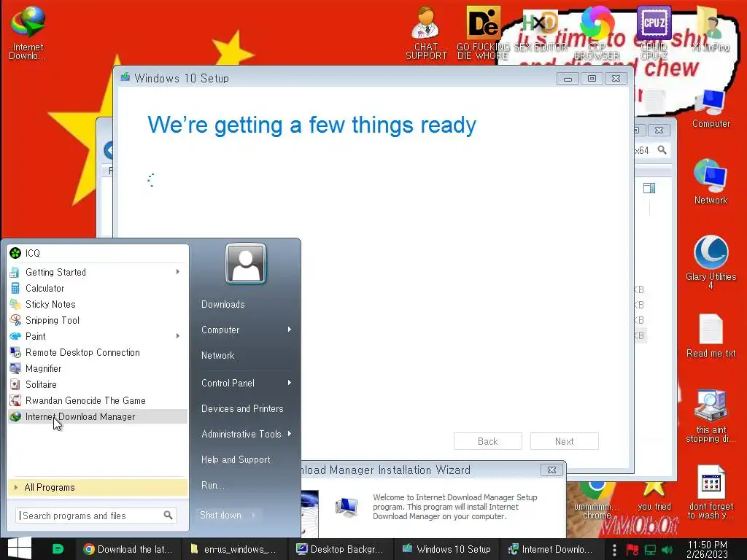This screenshot has width=747, height=560.
Task: Open the colorful browser desktop icon
Action: point(597,32)
